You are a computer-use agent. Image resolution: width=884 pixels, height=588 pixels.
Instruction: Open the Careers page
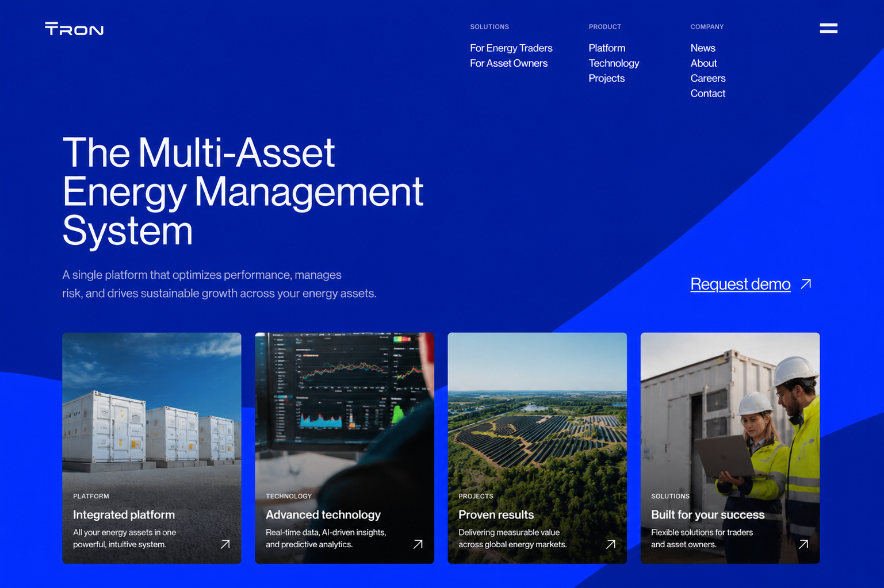click(708, 78)
